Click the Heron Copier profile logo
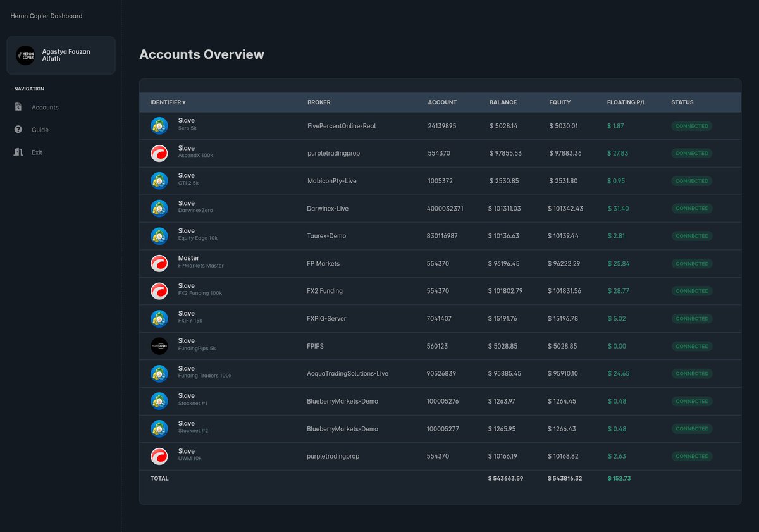This screenshot has width=759, height=532. pos(25,55)
